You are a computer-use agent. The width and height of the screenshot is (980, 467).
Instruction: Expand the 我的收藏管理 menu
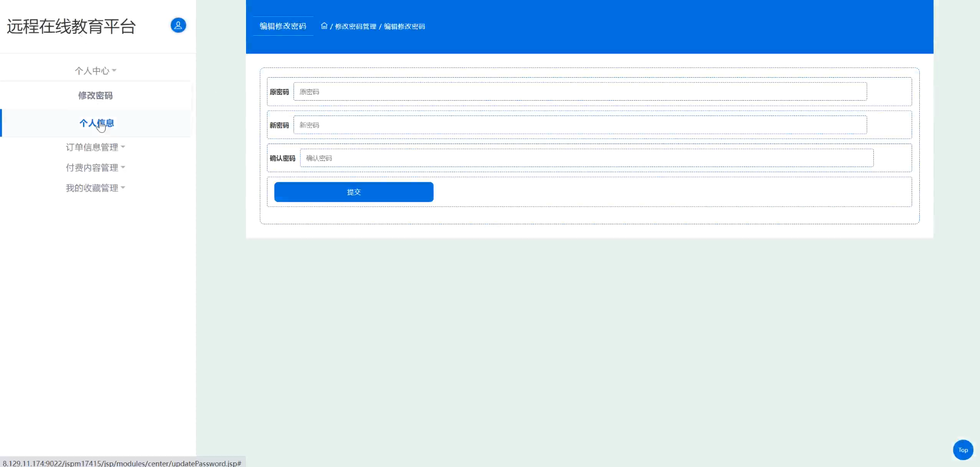coord(95,188)
